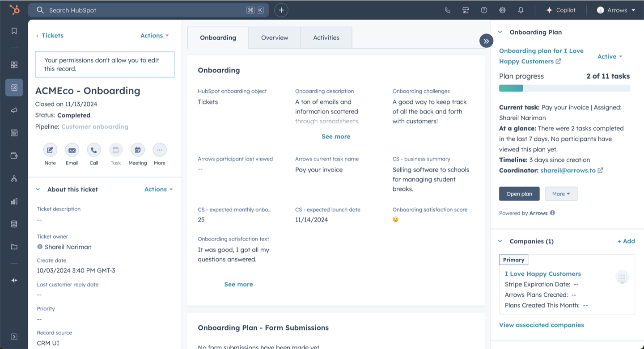Switch to the Onboarding tab

[218, 38]
